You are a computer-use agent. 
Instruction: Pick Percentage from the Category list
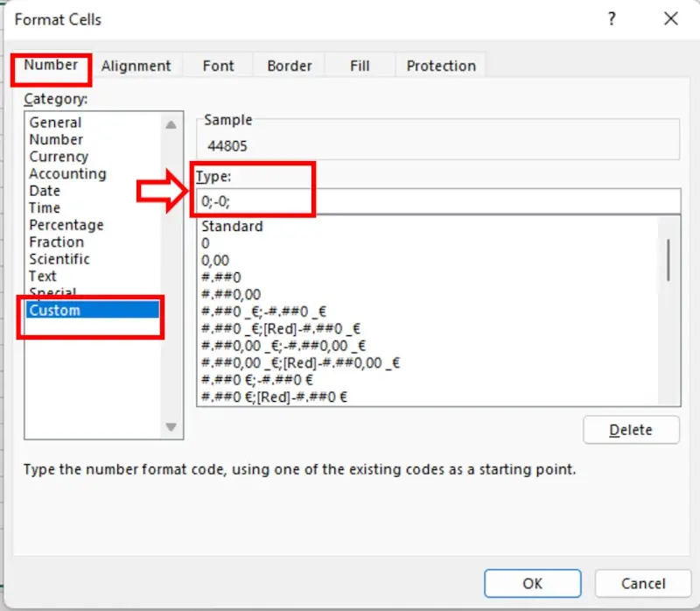click(x=66, y=225)
